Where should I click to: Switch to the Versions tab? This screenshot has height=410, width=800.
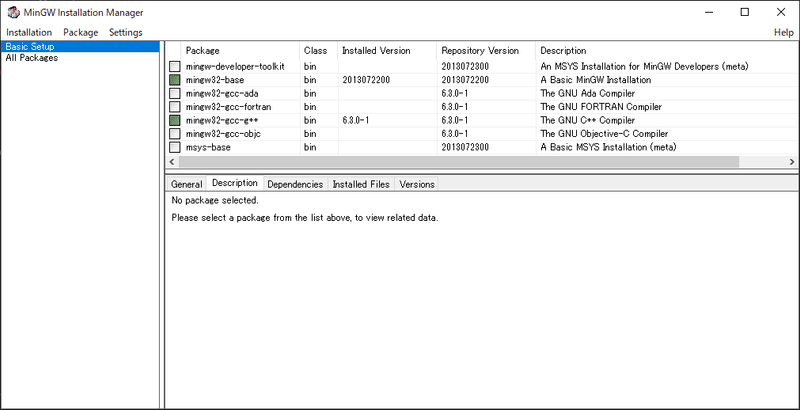point(417,184)
